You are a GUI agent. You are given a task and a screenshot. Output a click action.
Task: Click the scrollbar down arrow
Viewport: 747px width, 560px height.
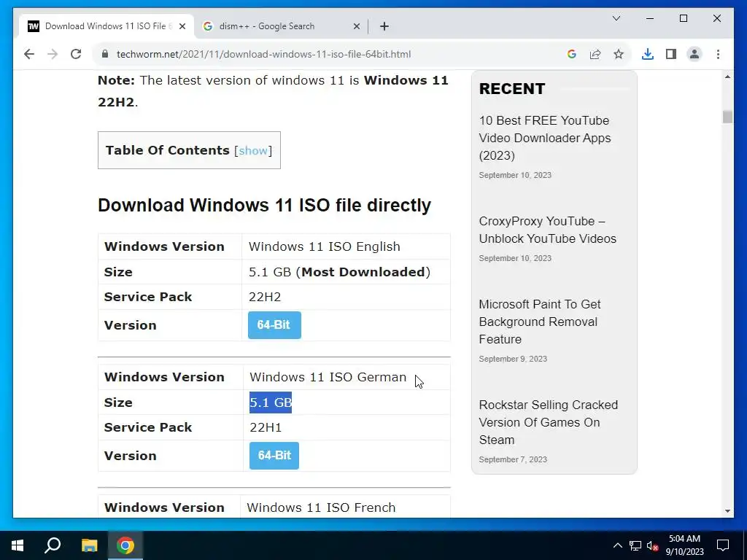point(727,511)
